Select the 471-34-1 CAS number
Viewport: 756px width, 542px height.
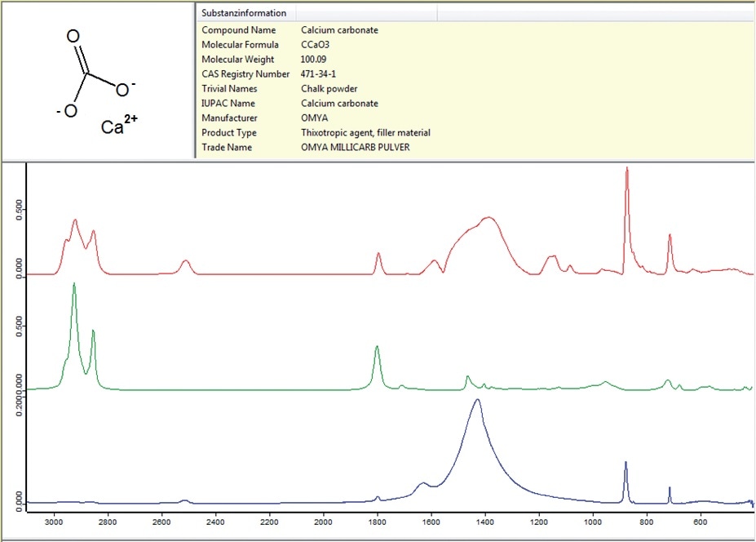pyautogui.click(x=318, y=73)
